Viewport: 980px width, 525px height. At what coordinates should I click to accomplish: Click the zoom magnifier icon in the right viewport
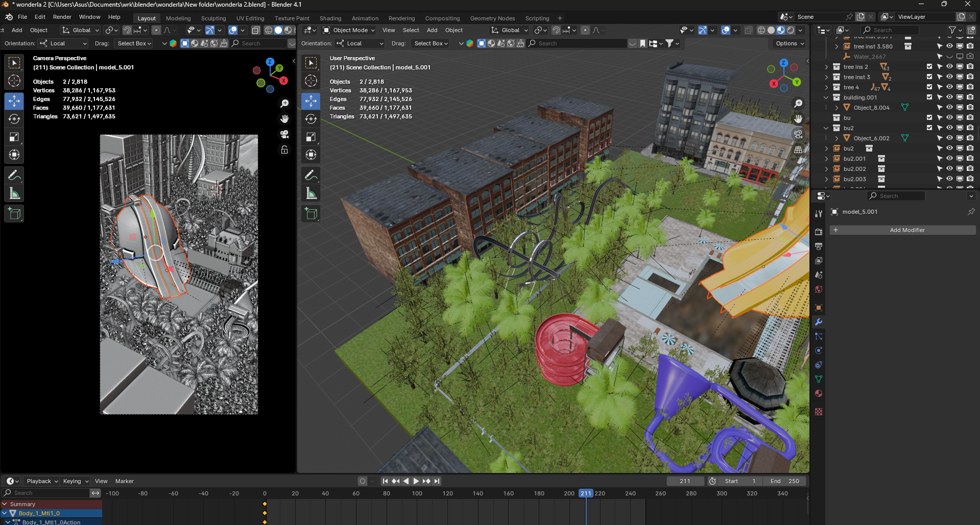pyautogui.click(x=798, y=104)
